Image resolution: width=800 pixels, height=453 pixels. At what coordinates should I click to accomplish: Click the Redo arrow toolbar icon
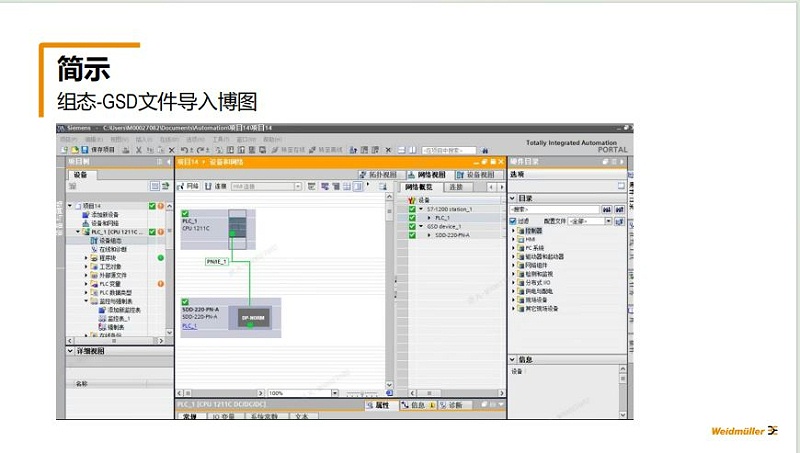pos(201,150)
